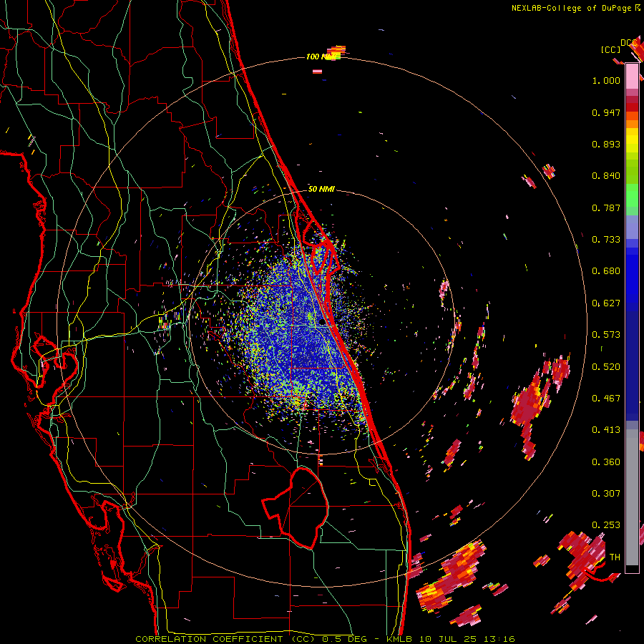This screenshot has width=644, height=644.
Task: Select the 0.573 value on the color scale
Action: [606, 335]
